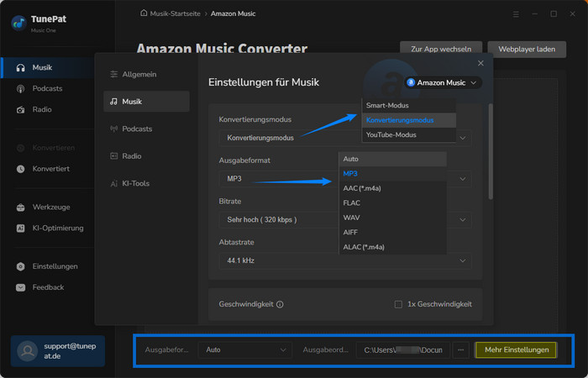Image resolution: width=588 pixels, height=378 pixels.
Task: Open the hamburger menu icon in title bar
Action: [x=516, y=14]
